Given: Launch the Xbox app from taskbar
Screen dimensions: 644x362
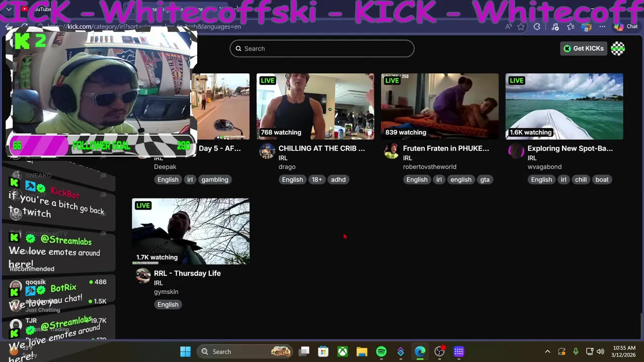Looking at the screenshot, I should 343,351.
